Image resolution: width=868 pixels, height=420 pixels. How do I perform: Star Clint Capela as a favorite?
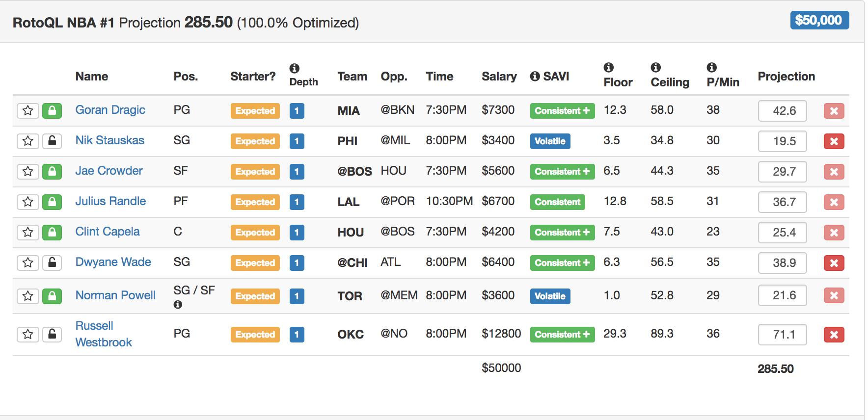[x=28, y=233]
